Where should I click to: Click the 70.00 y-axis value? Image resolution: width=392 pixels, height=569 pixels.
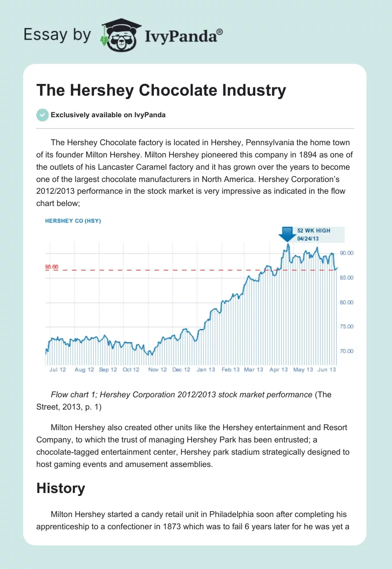346,351
